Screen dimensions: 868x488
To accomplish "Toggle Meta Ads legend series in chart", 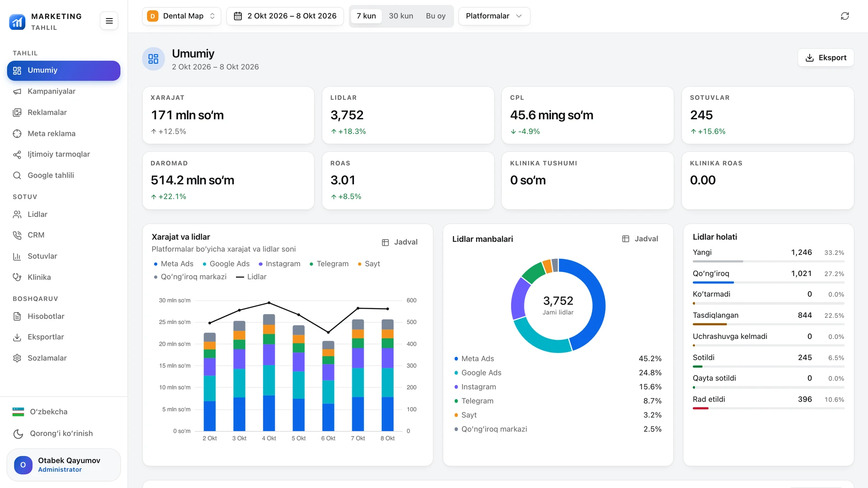I will [174, 264].
